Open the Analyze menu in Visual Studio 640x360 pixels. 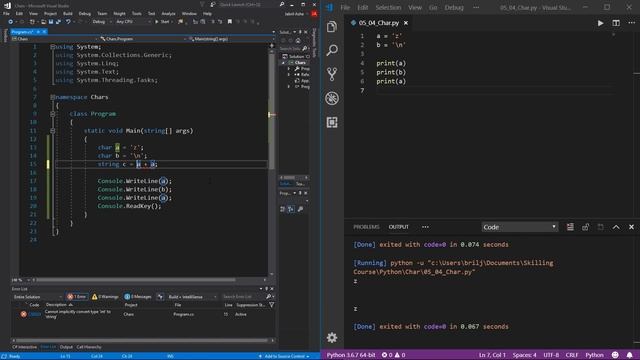pyautogui.click(x=168, y=13)
